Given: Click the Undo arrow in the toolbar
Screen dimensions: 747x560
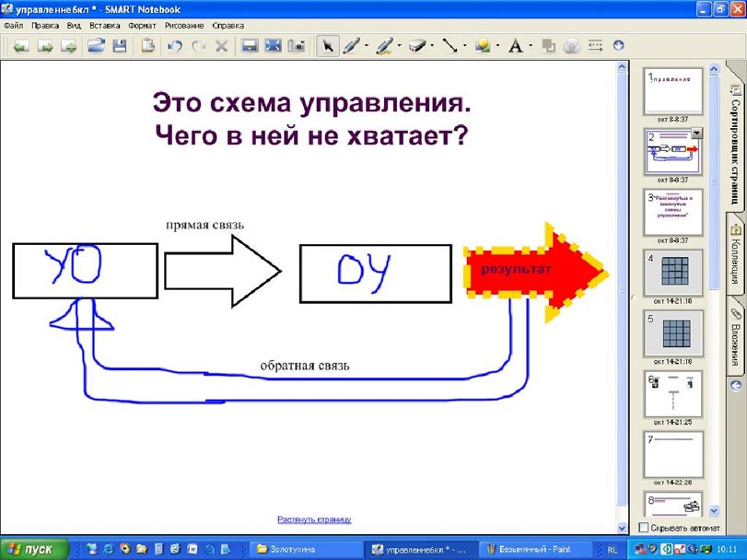Looking at the screenshot, I should click(175, 45).
